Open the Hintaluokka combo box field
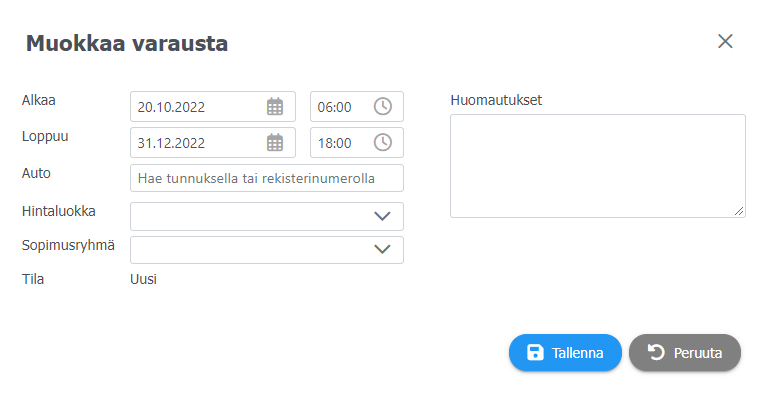This screenshot has width=767, height=404. 267,216
